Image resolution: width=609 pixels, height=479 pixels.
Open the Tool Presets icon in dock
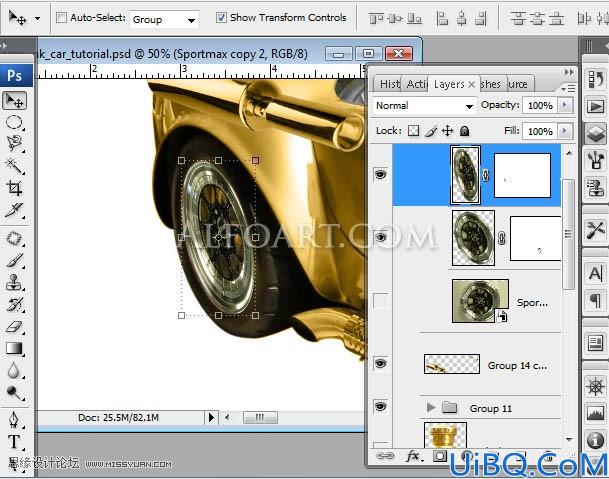pyautogui.click(x=595, y=230)
